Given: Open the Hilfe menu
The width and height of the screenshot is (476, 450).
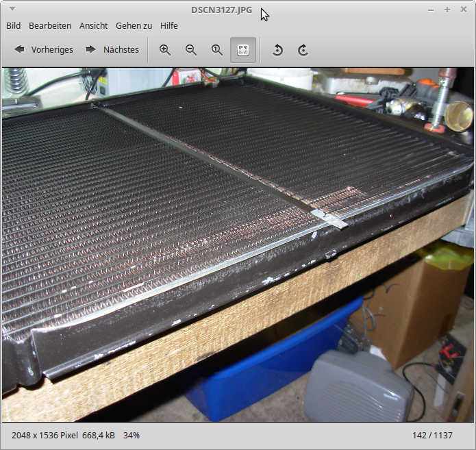Looking at the screenshot, I should pyautogui.click(x=169, y=25).
